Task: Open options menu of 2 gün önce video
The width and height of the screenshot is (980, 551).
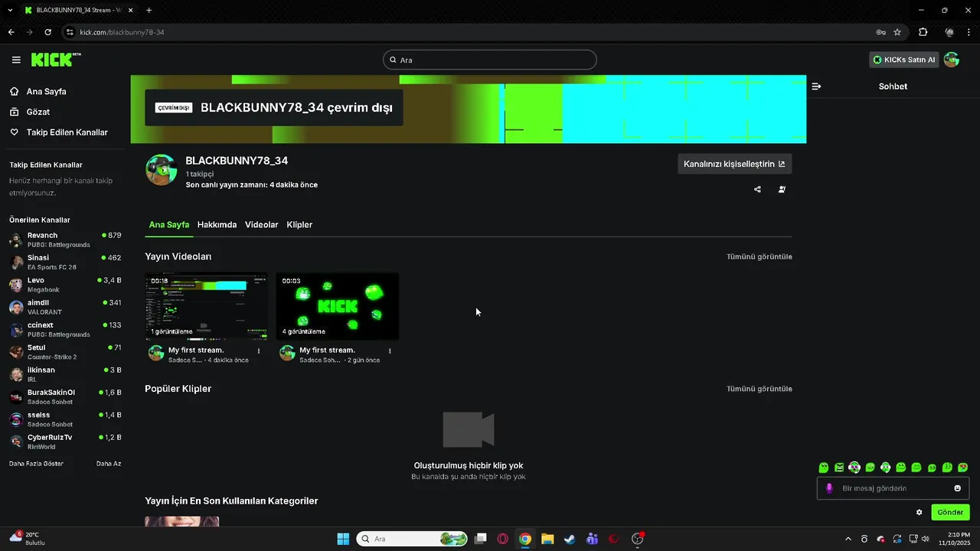Action: coord(390,351)
